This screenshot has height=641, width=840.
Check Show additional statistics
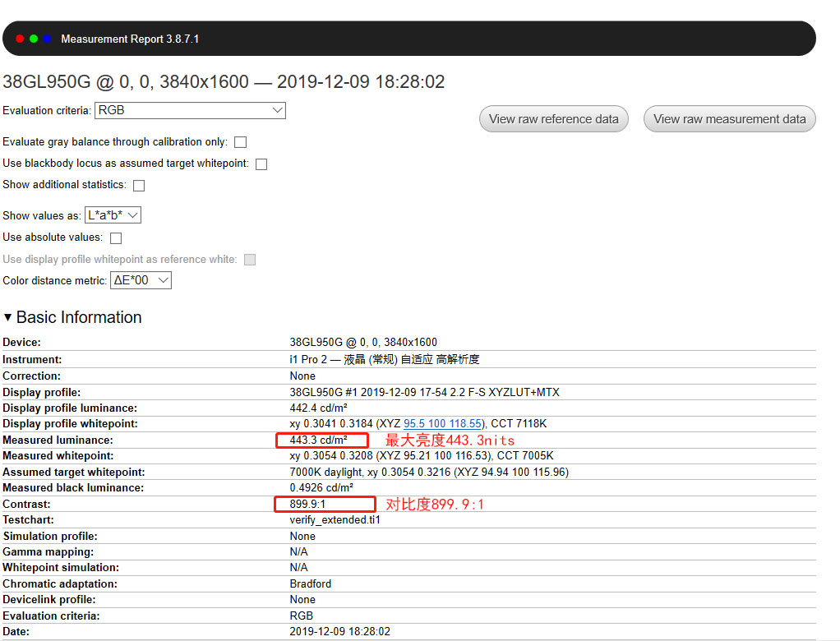click(x=139, y=185)
